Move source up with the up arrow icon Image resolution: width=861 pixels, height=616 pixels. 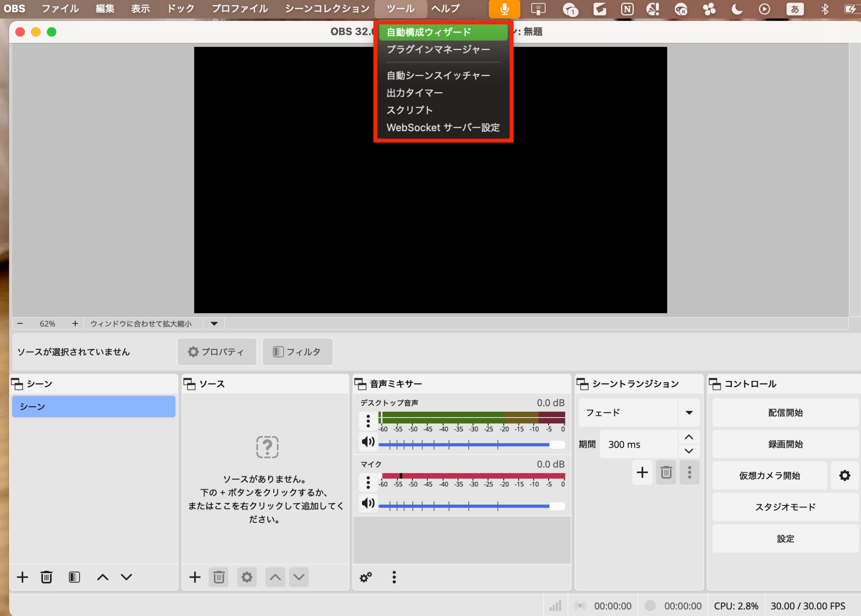[275, 577]
